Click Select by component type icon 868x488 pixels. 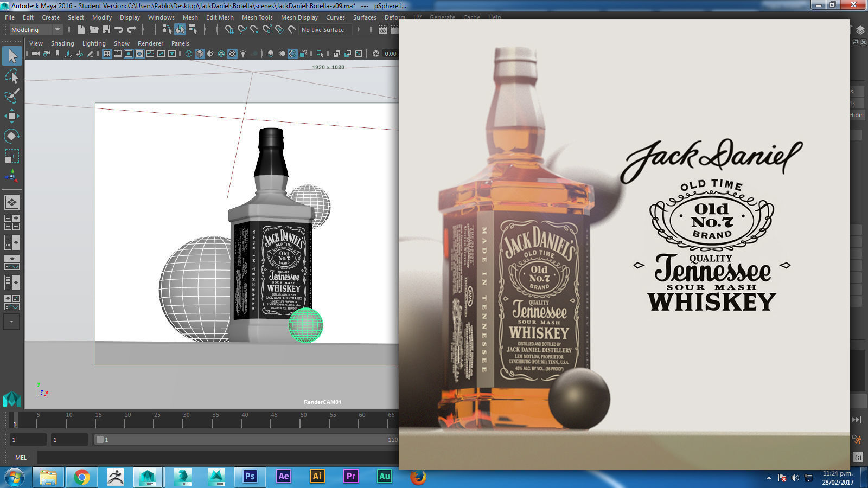coord(193,30)
